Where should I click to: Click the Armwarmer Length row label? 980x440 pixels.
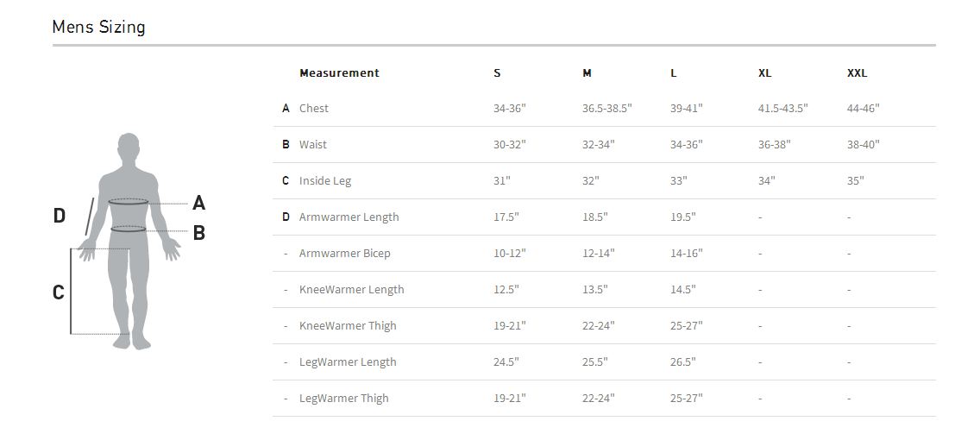coord(349,217)
